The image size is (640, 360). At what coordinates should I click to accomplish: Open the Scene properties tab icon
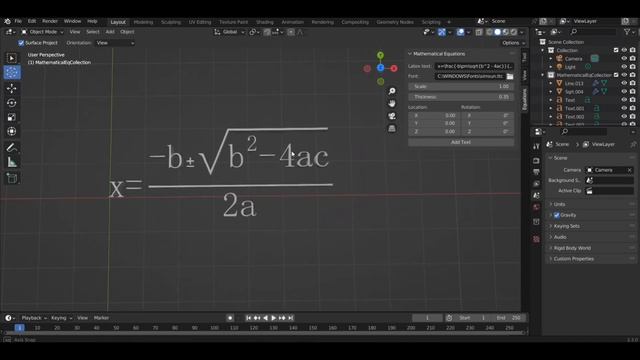pos(536,196)
